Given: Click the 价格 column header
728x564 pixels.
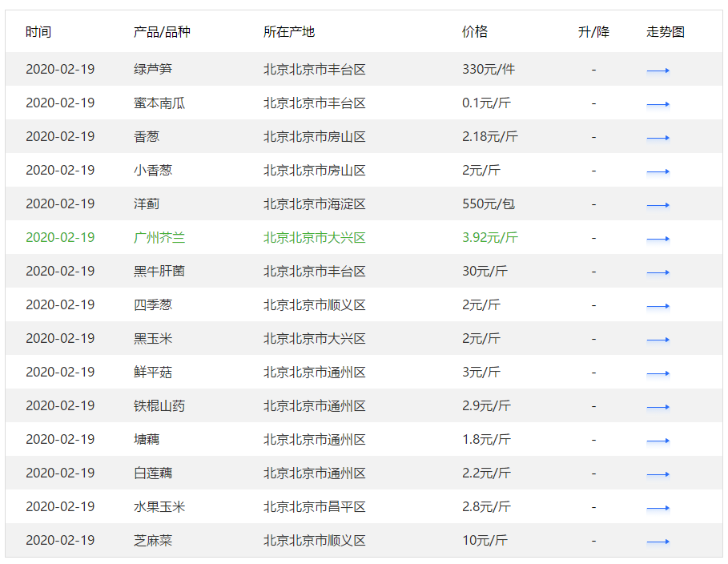Looking at the screenshot, I should [x=474, y=31].
